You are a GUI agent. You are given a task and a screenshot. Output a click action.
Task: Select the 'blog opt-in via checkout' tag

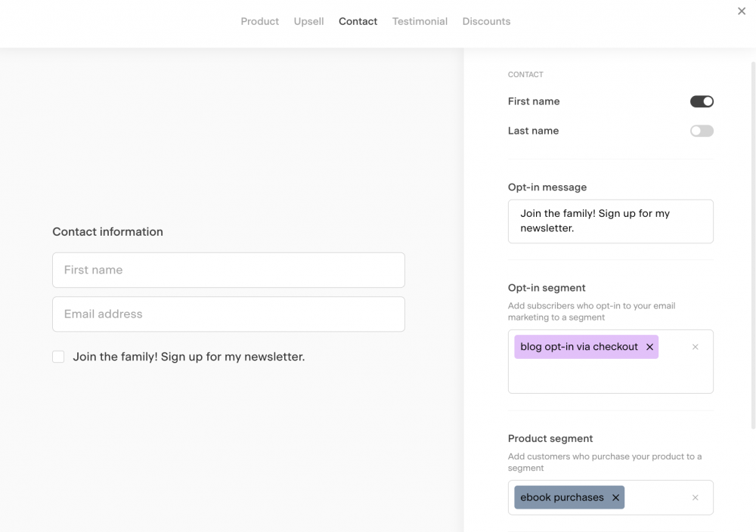(578, 346)
